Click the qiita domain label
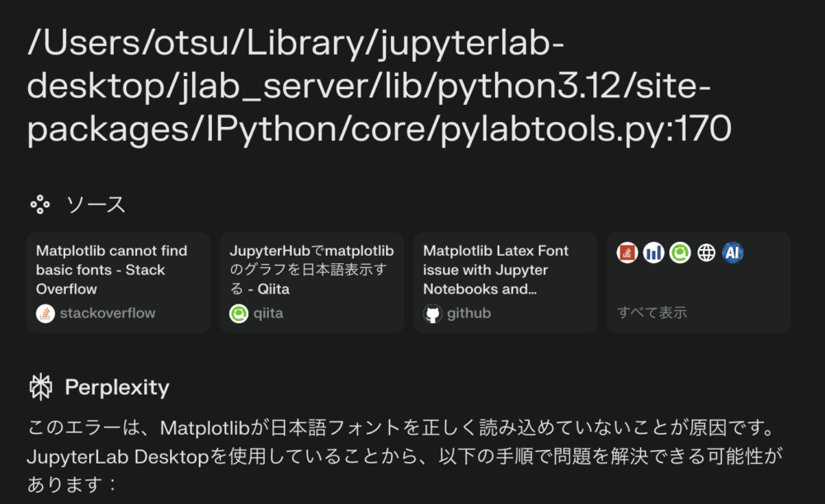 pos(268,313)
